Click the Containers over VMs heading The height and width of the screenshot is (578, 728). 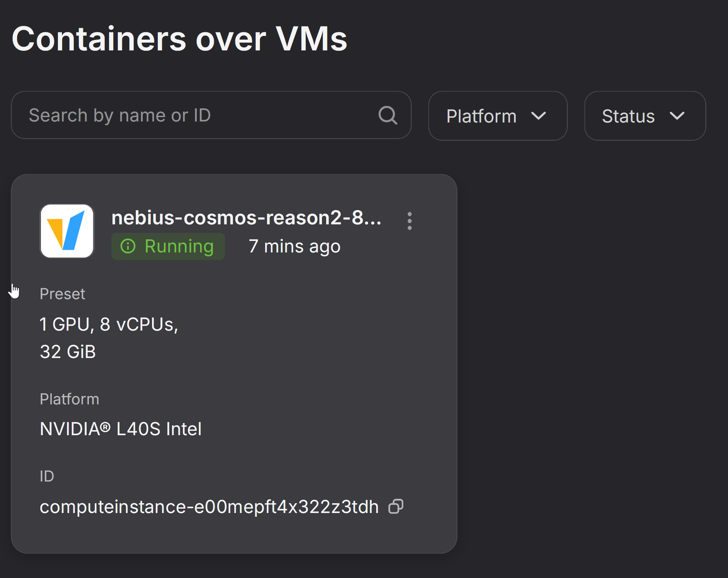point(179,39)
